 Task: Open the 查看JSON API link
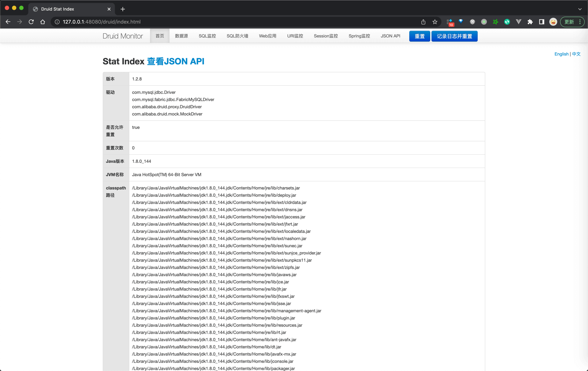[x=175, y=61]
